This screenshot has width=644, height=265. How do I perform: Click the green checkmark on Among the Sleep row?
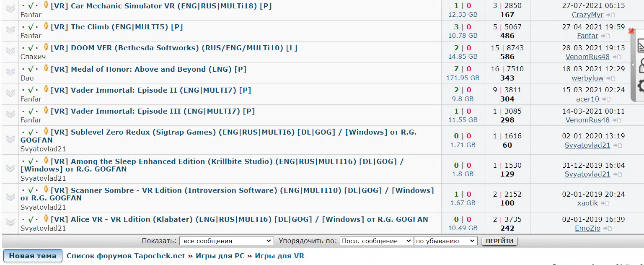coord(31,161)
